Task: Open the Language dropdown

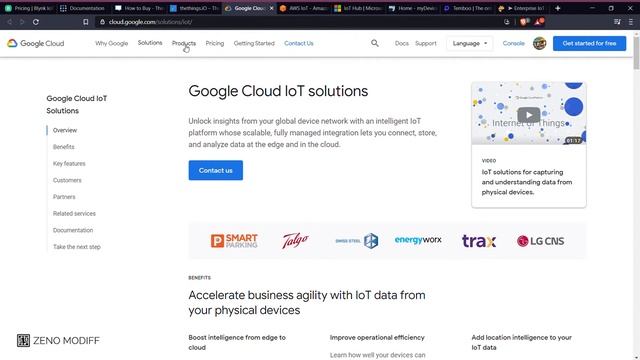Action: pyautogui.click(x=469, y=43)
